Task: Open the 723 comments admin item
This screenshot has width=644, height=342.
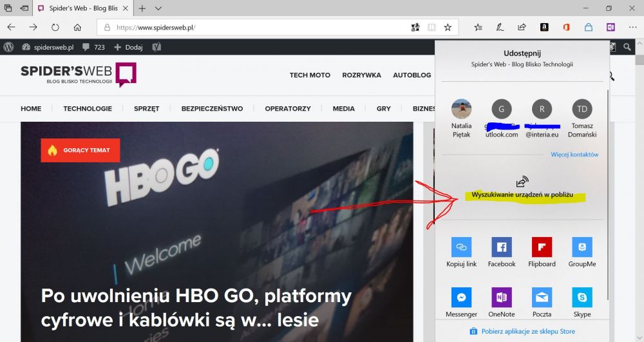Action: click(93, 47)
